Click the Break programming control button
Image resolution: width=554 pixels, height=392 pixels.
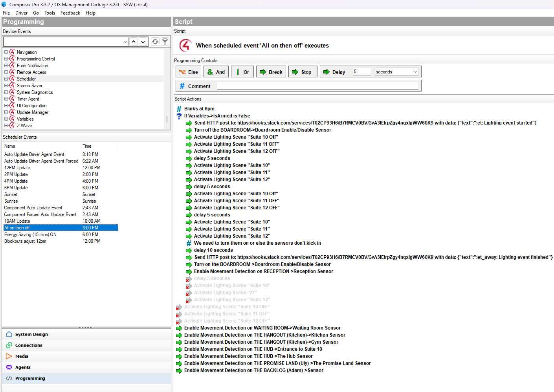271,72
